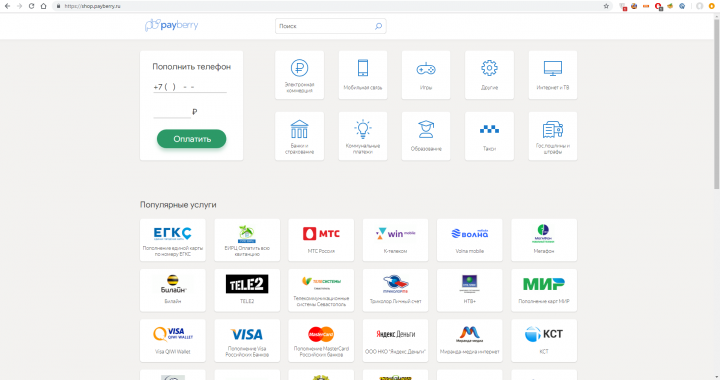Select the MasterCard Russian banks top-up
720x380 pixels.
point(321,341)
